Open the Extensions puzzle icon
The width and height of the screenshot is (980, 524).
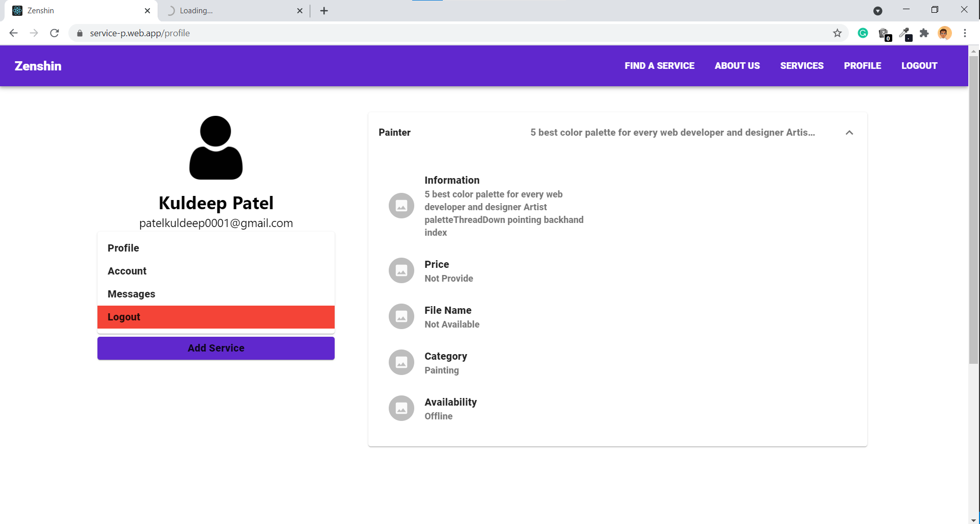click(924, 33)
